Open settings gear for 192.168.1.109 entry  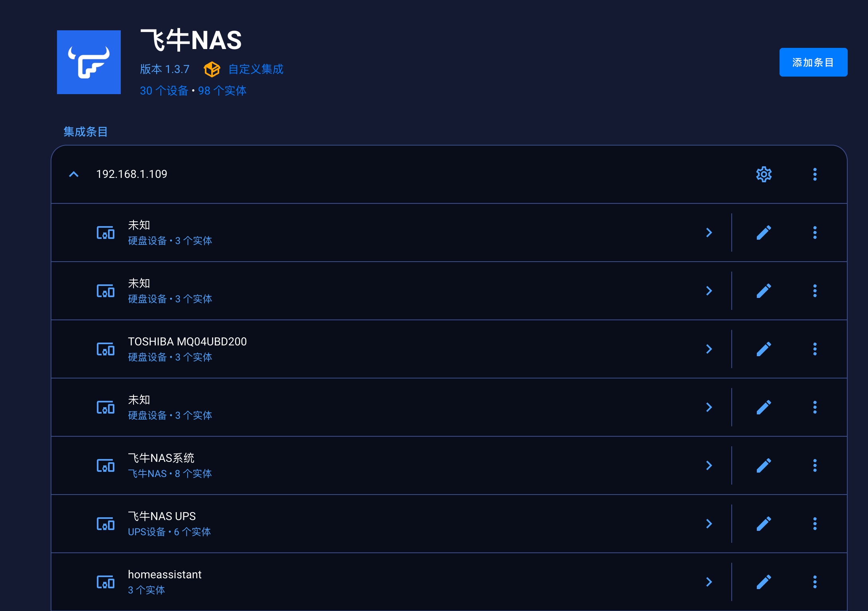click(764, 174)
